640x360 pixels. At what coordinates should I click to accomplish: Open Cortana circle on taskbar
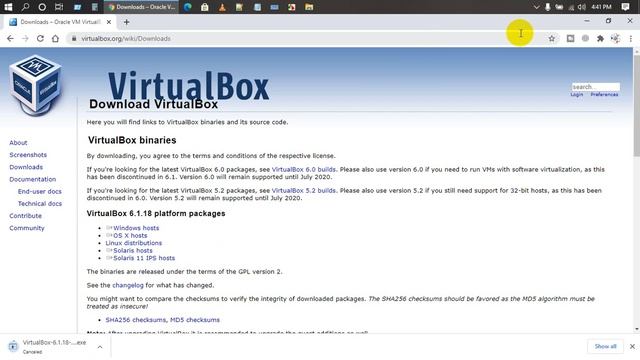(42, 7)
